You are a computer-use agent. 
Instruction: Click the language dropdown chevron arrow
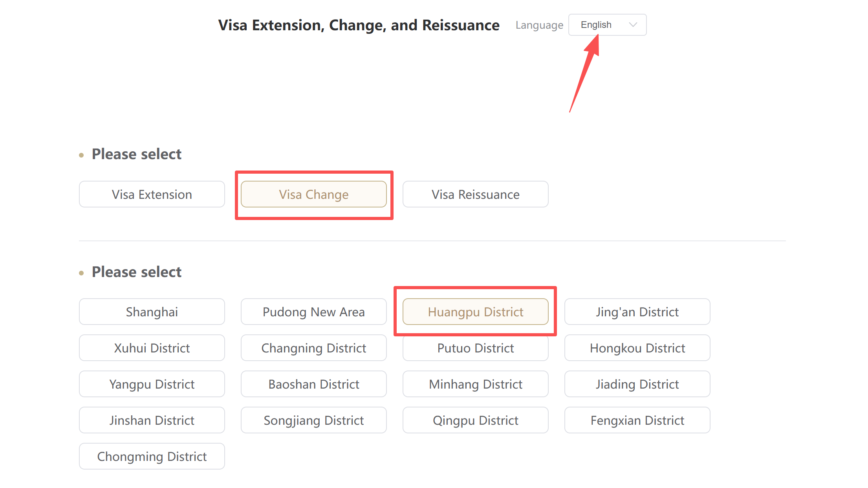click(633, 25)
